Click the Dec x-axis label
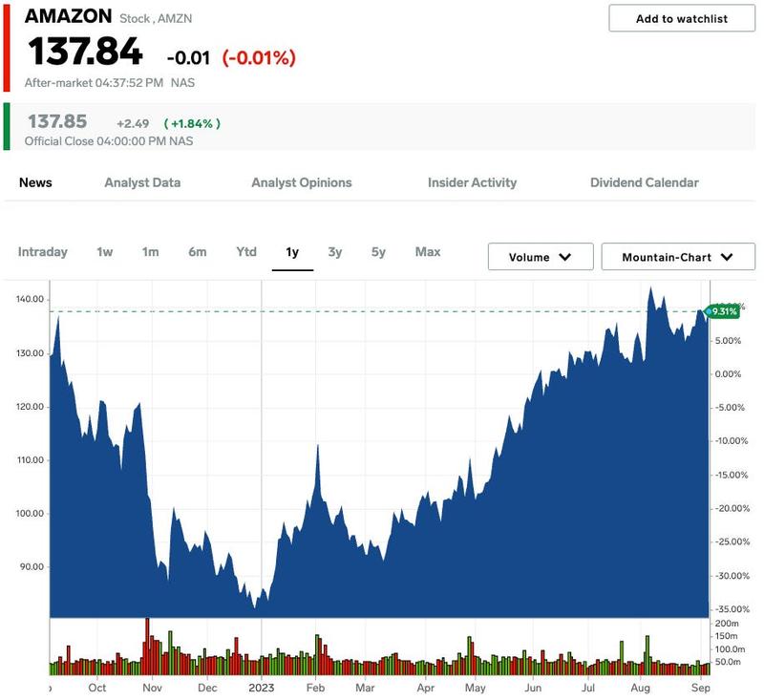The height and width of the screenshot is (700, 764). coord(207,688)
